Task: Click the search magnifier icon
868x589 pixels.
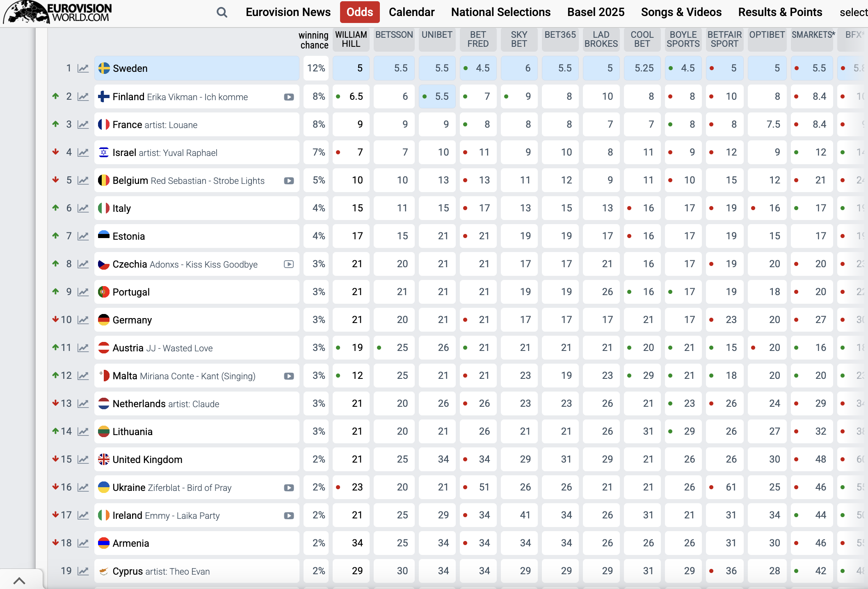Action: [x=222, y=12]
